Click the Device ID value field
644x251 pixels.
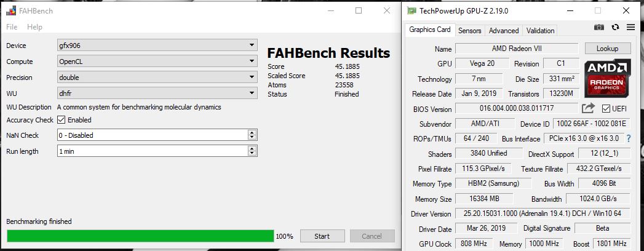click(592, 124)
